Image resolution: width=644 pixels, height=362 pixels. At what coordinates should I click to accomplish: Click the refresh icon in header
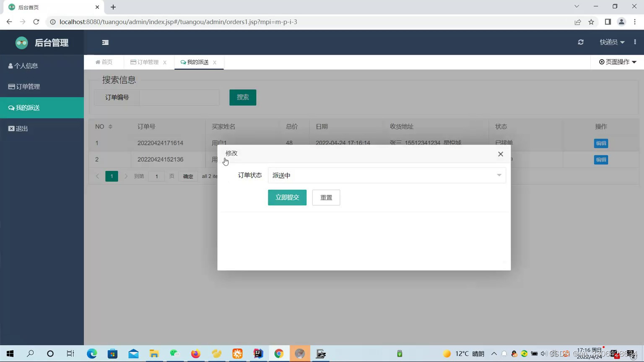pyautogui.click(x=581, y=42)
